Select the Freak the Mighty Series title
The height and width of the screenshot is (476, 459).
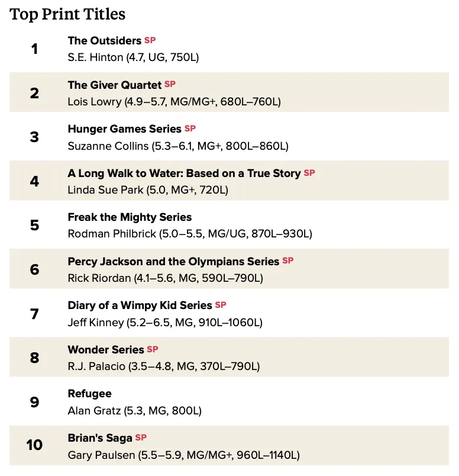coord(130,217)
